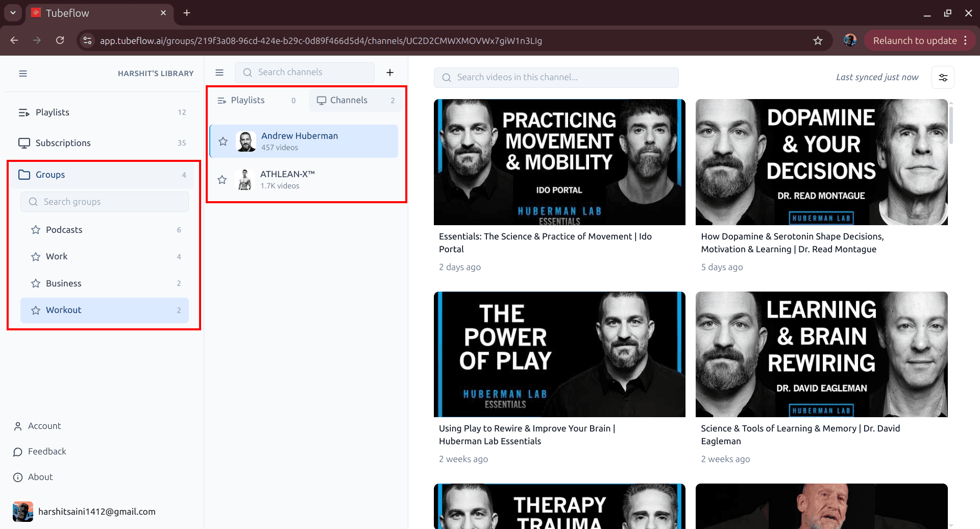
Task: Click the Search groups field
Action: point(105,202)
